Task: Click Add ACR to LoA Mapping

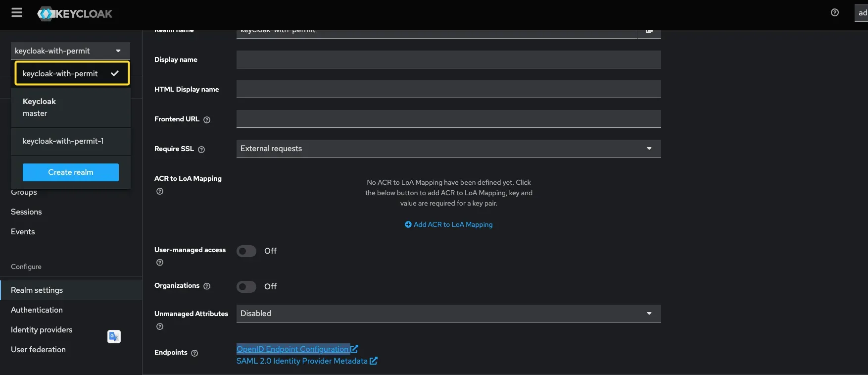Action: point(448,225)
